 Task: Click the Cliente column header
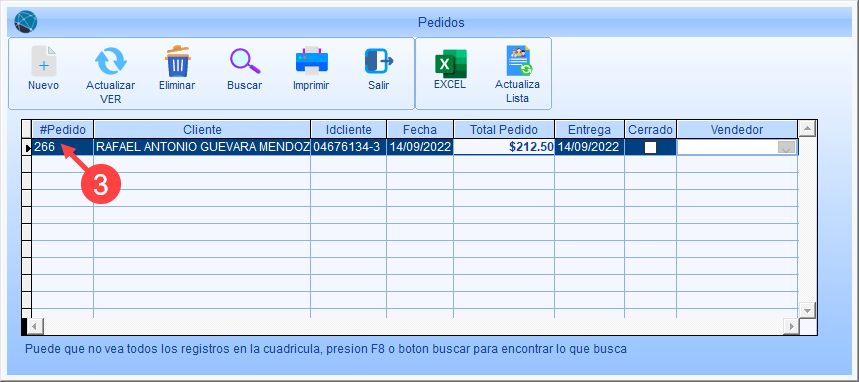pyautogui.click(x=202, y=129)
